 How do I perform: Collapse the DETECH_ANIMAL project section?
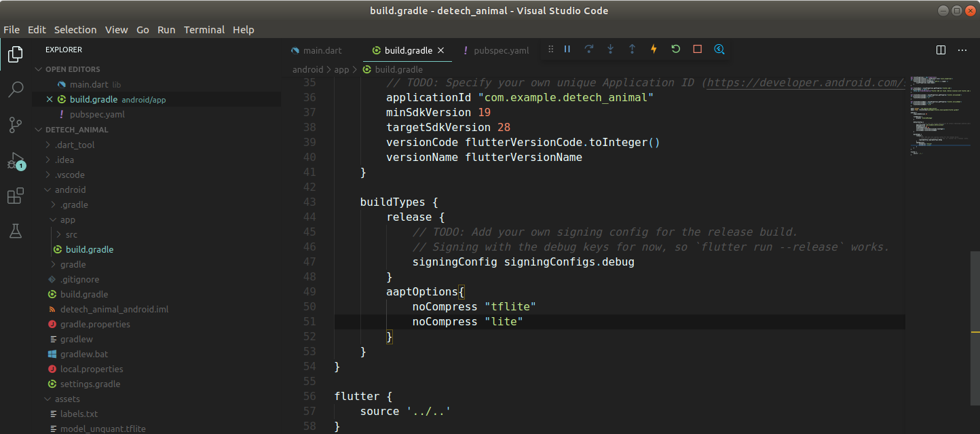click(x=77, y=130)
